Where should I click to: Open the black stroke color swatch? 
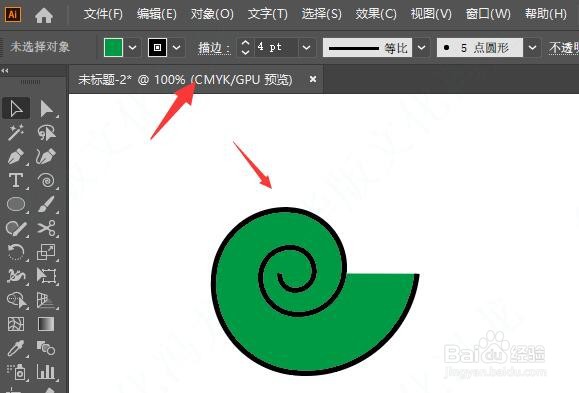click(x=157, y=47)
